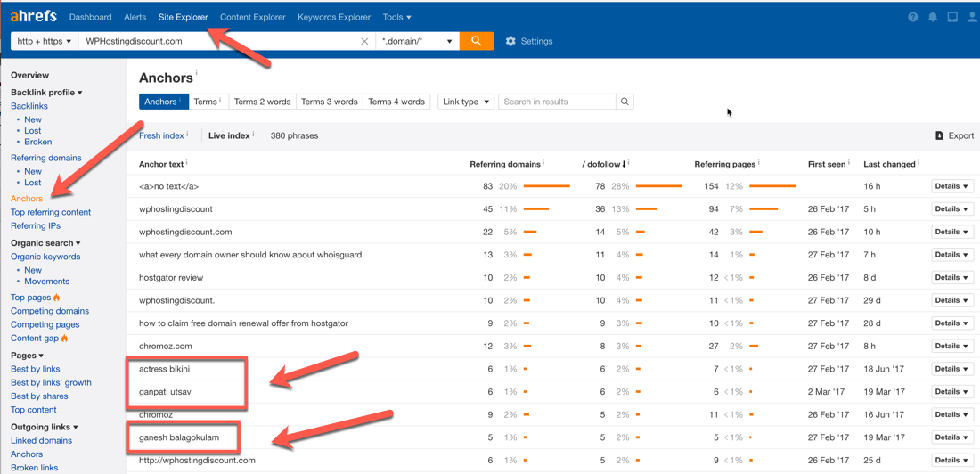Open Organic keywords in sidebar
Screen dimensions: 980x474
point(45,257)
